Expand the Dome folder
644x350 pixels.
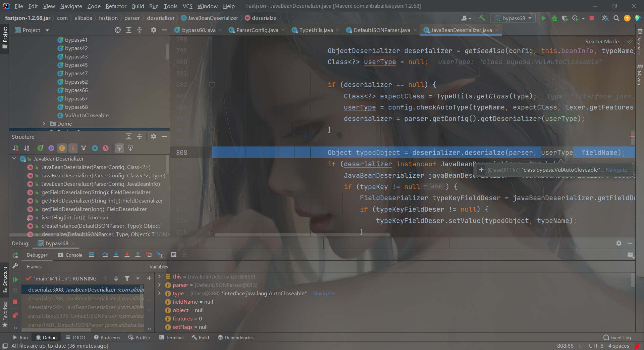click(44, 124)
